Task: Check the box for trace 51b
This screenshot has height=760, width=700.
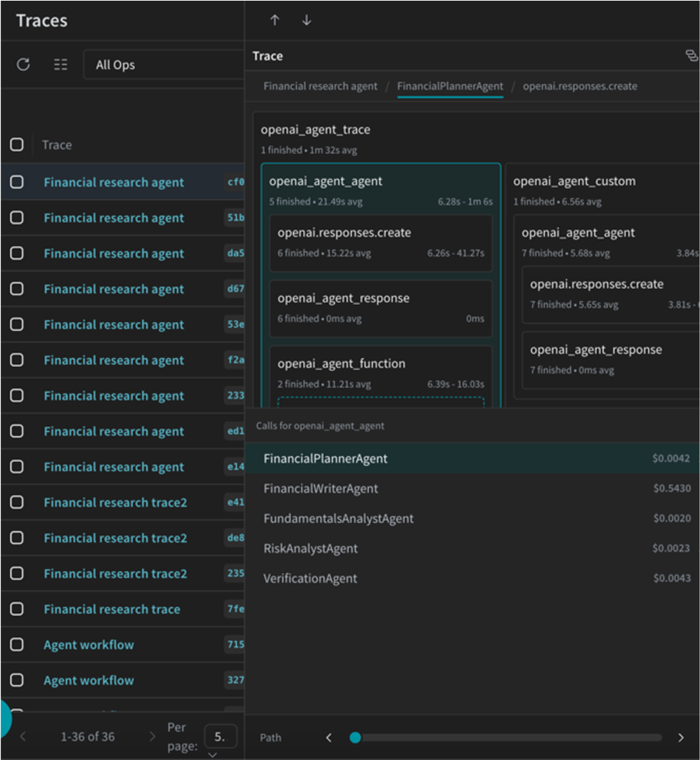Action: click(x=17, y=217)
